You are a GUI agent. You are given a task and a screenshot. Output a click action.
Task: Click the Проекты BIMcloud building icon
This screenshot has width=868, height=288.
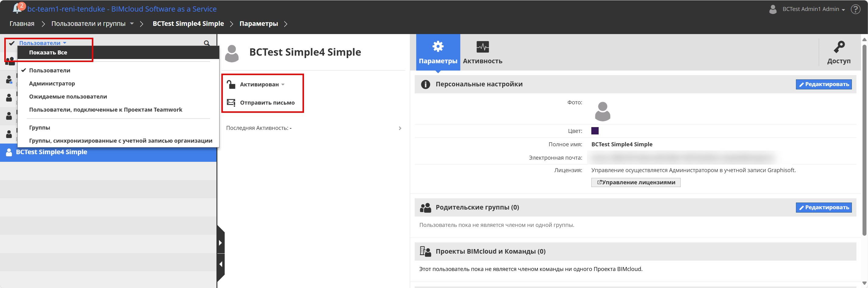pyautogui.click(x=425, y=252)
